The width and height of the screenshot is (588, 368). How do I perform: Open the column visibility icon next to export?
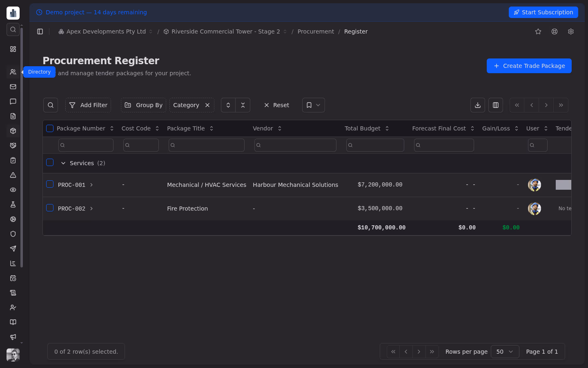495,105
